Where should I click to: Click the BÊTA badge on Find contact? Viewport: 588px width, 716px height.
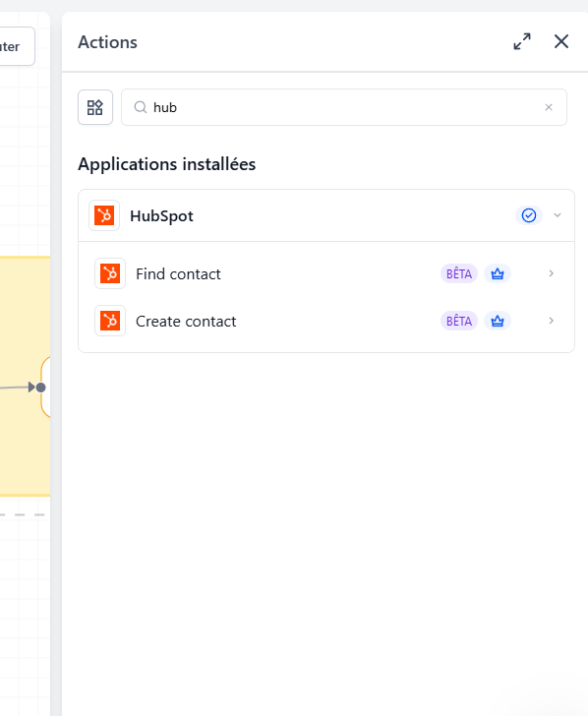coord(459,273)
